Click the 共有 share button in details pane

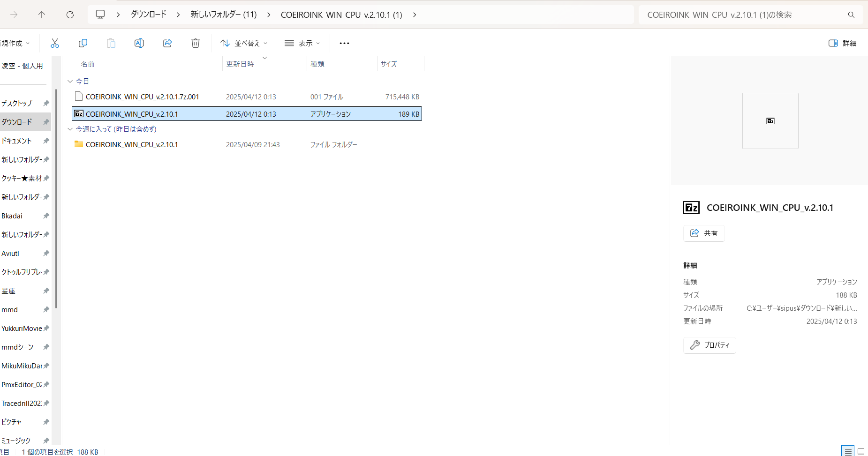[x=704, y=233]
